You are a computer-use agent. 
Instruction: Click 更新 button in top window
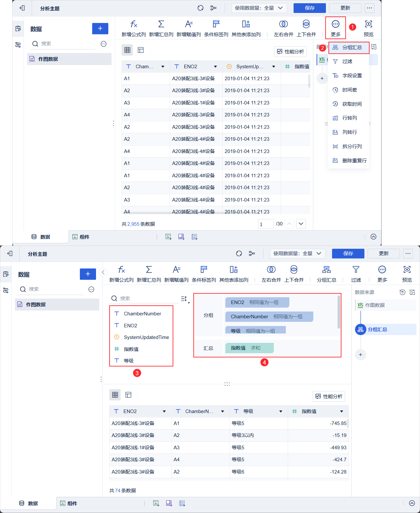[345, 8]
